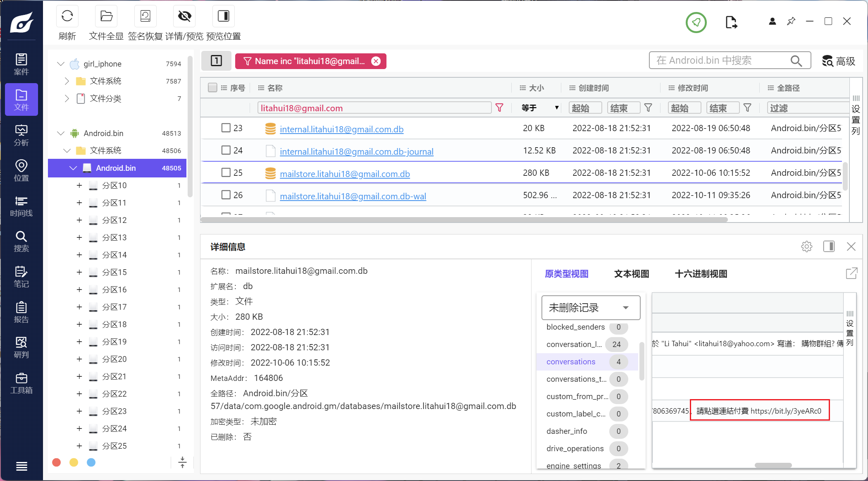
Task: Open mailstore.litahui18@gmail.com.db-wal link
Action: pyautogui.click(x=353, y=196)
